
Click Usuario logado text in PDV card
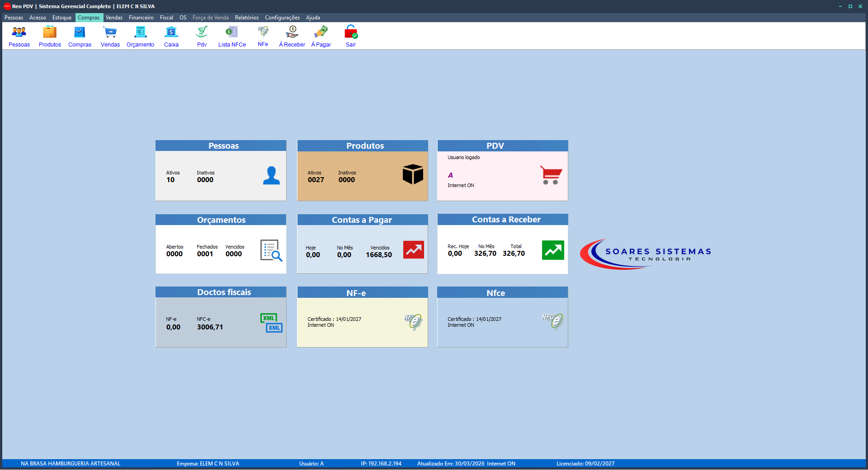(x=463, y=157)
